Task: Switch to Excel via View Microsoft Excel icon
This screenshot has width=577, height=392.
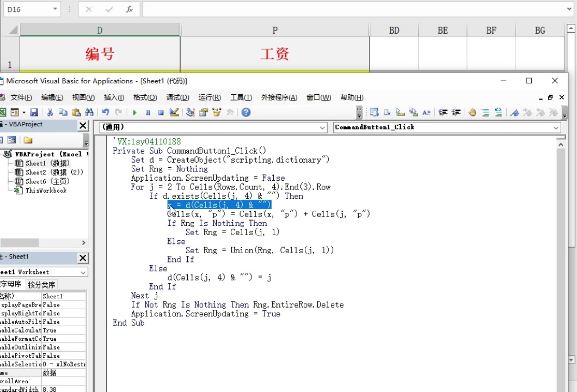Action: point(4,112)
